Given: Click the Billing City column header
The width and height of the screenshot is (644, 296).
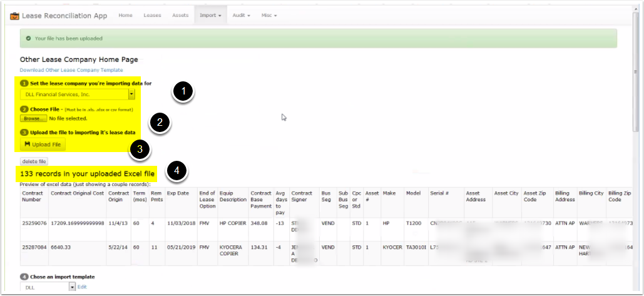Looking at the screenshot, I should (591, 203).
